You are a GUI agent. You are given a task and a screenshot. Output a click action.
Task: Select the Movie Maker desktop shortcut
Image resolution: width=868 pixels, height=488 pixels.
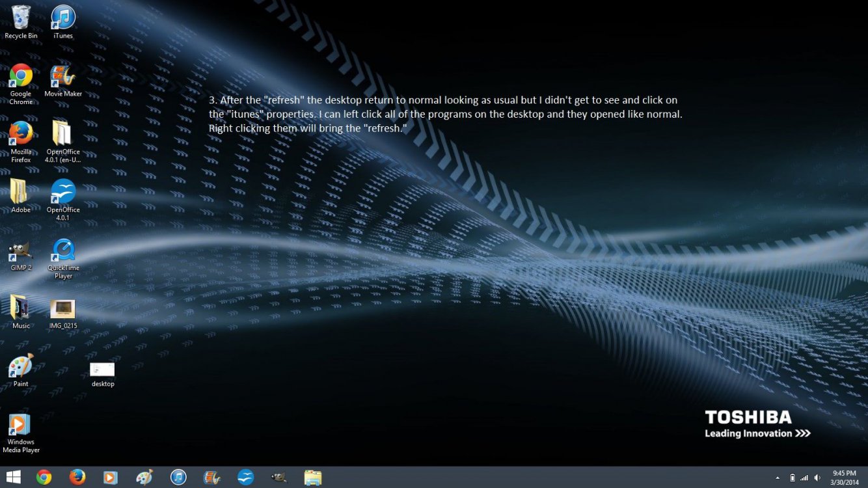63,77
